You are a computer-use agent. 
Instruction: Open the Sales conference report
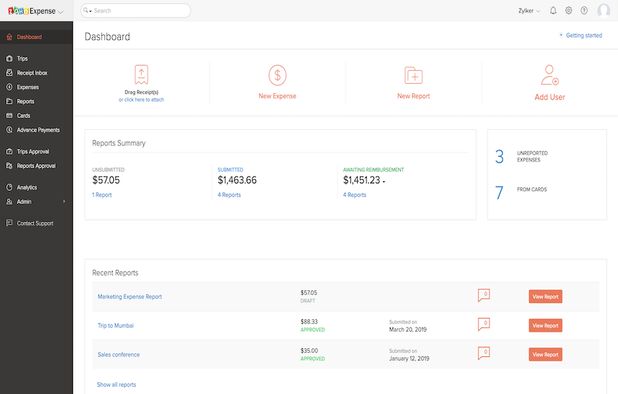[119, 355]
